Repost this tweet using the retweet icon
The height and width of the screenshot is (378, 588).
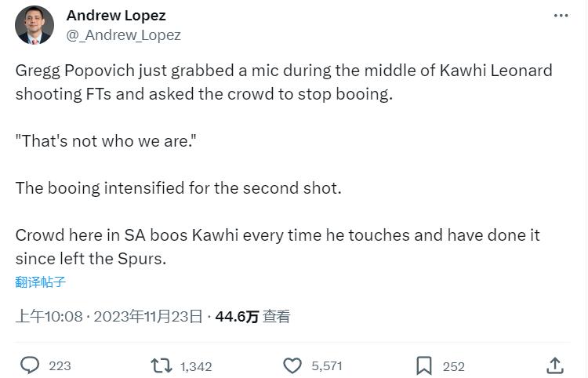[x=162, y=365]
